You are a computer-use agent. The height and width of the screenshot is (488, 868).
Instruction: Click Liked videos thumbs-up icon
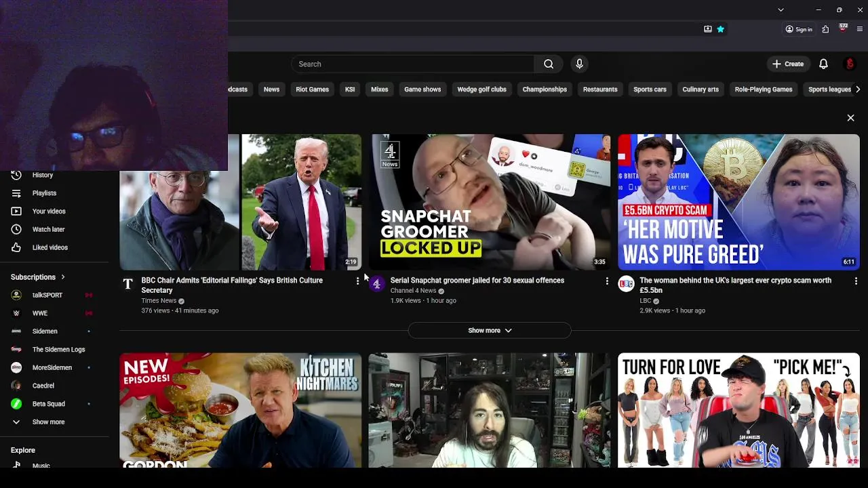(x=16, y=247)
